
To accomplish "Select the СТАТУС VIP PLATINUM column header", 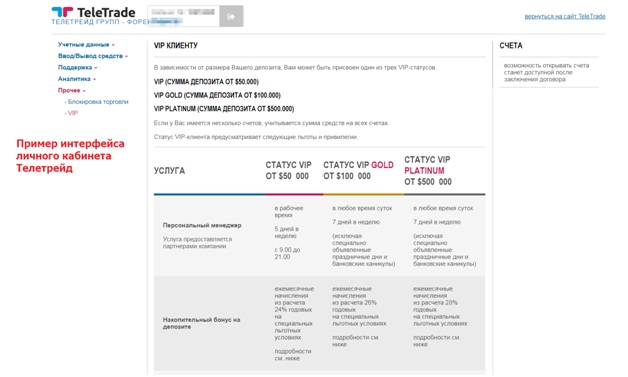I will point(428,171).
